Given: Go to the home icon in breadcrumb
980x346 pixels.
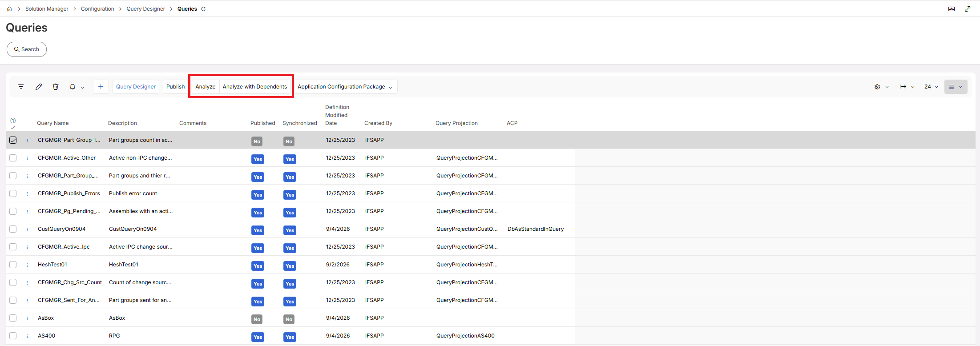Looking at the screenshot, I should tap(9, 9).
